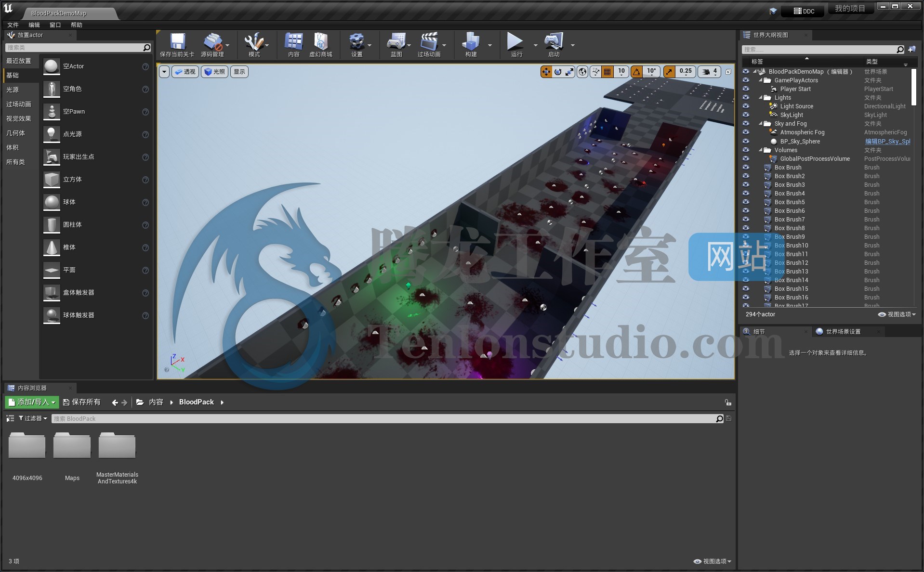Open the Content (内容) browser toolbar icon
924x572 pixels.
[x=293, y=42]
